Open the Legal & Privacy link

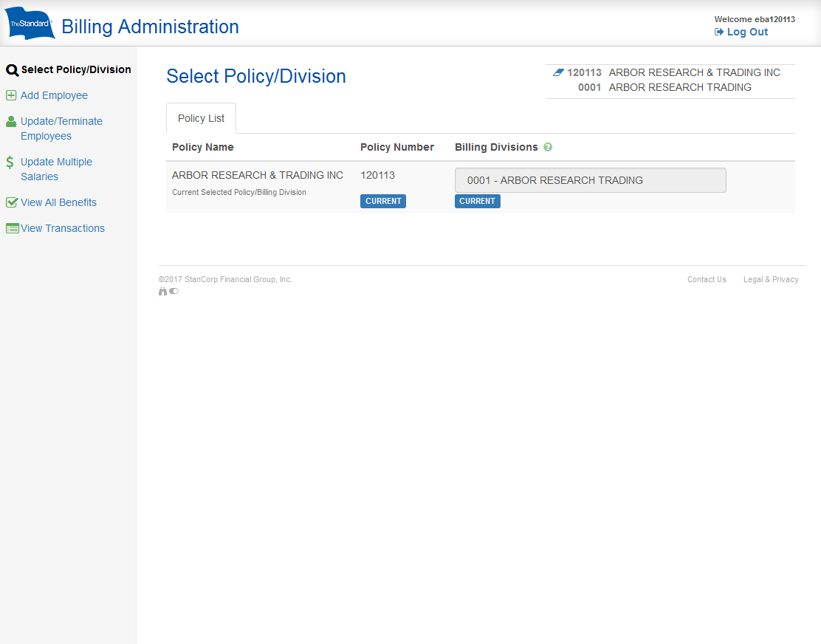tap(770, 279)
